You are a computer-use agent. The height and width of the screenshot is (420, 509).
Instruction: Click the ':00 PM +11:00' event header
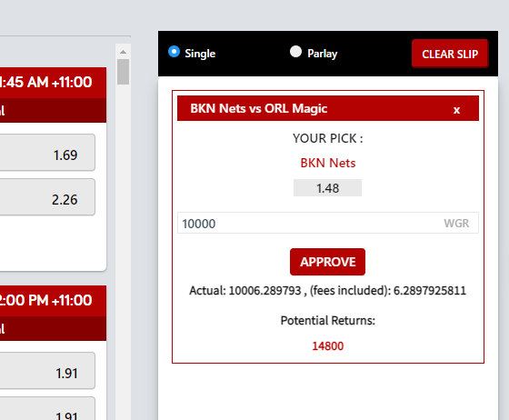pos(54,301)
